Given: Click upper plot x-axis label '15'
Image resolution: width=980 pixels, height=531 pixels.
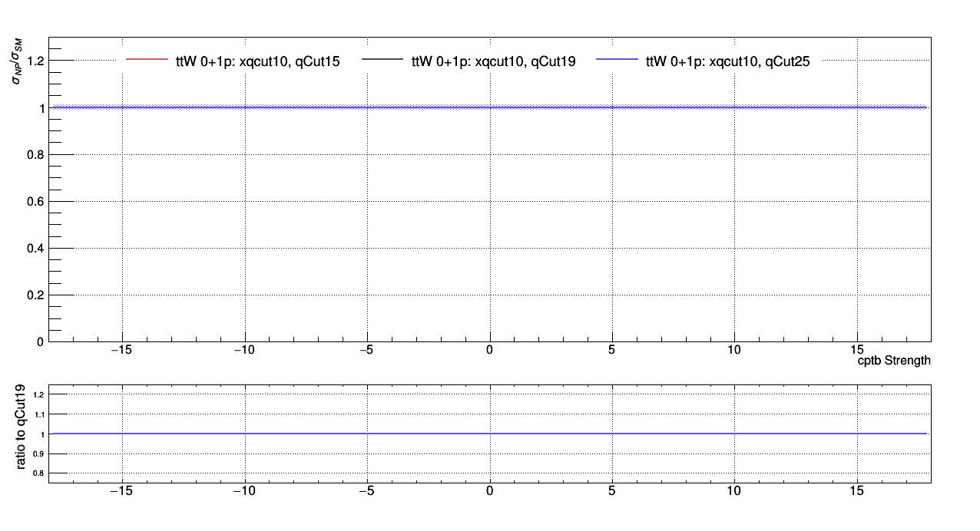Looking at the screenshot, I should 858,351.
